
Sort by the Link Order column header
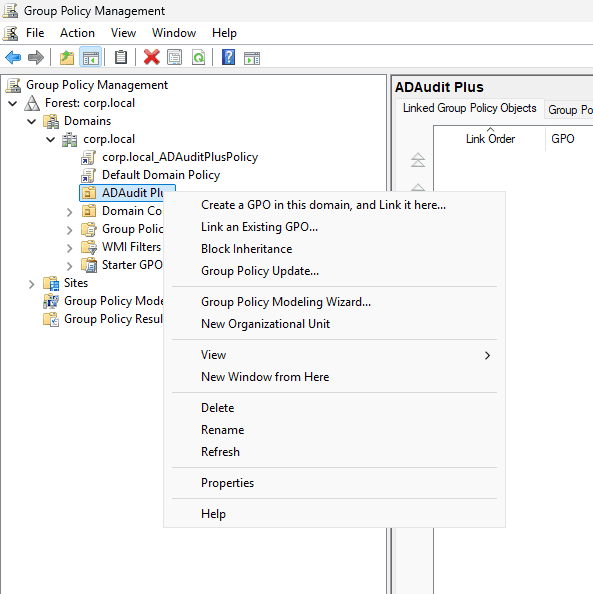[x=490, y=139]
